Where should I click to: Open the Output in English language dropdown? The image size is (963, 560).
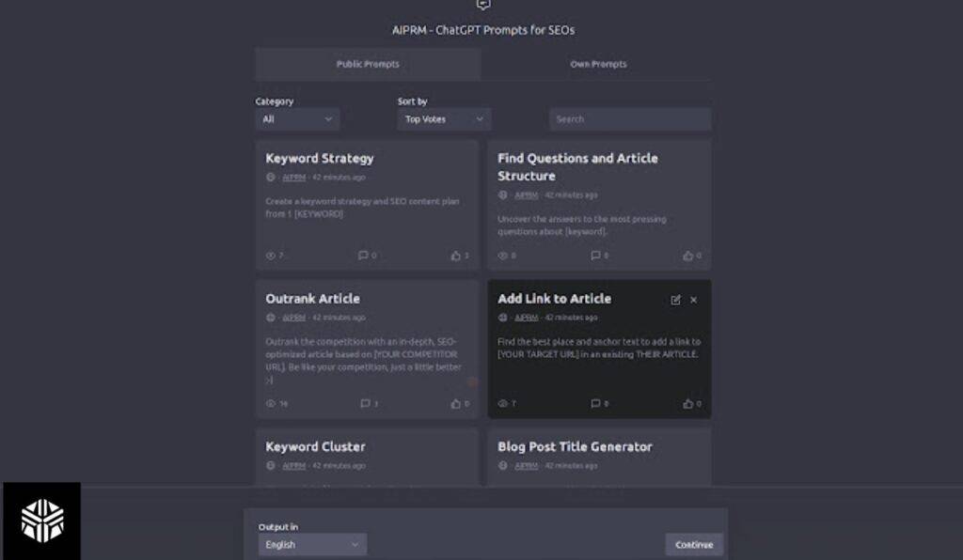point(312,545)
